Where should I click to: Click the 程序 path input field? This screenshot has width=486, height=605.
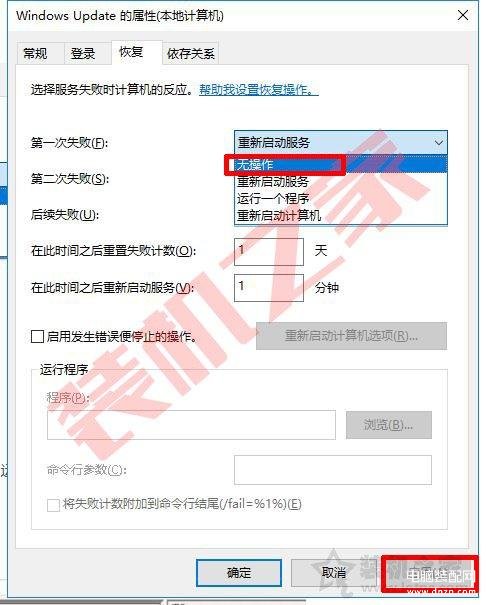[x=191, y=425]
